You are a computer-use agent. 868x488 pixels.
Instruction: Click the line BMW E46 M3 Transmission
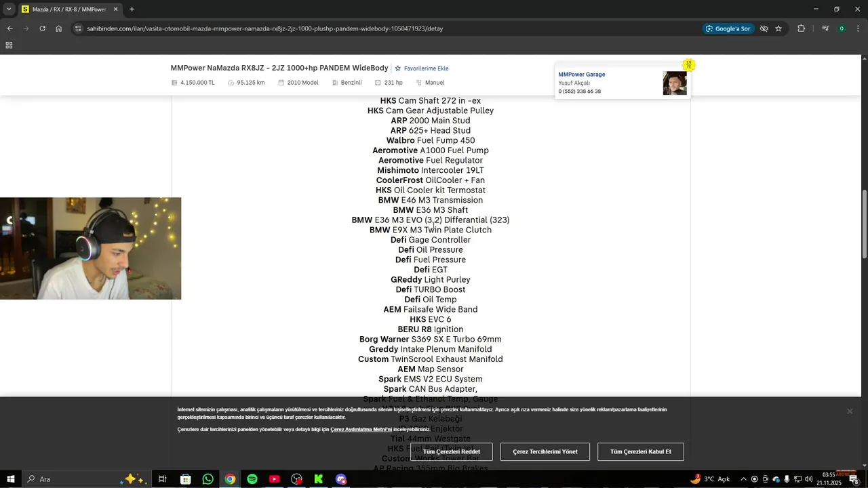click(x=431, y=200)
